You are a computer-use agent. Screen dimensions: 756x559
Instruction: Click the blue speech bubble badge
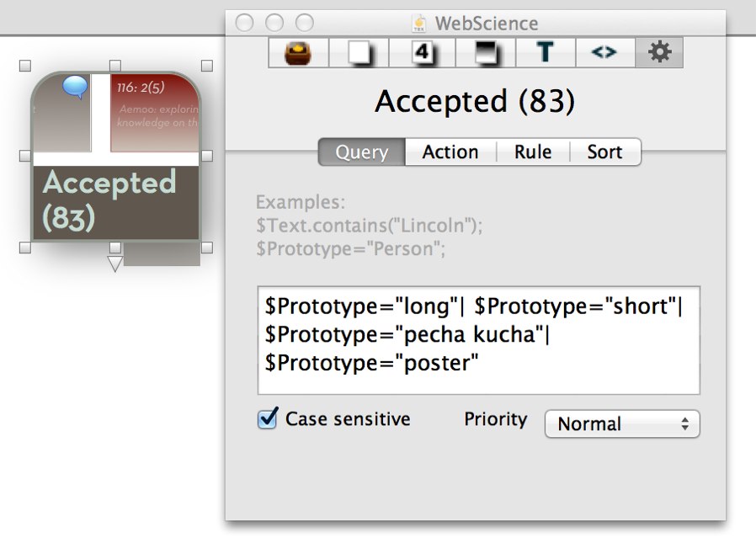click(x=75, y=88)
